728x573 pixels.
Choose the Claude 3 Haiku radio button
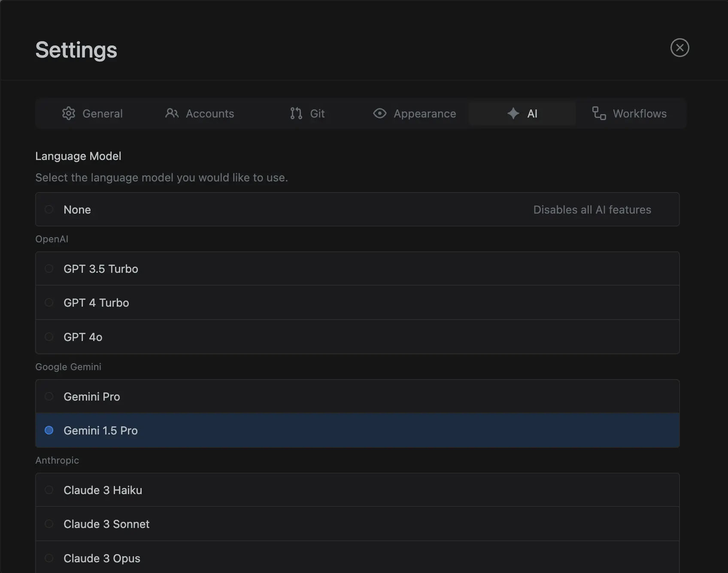click(x=49, y=490)
